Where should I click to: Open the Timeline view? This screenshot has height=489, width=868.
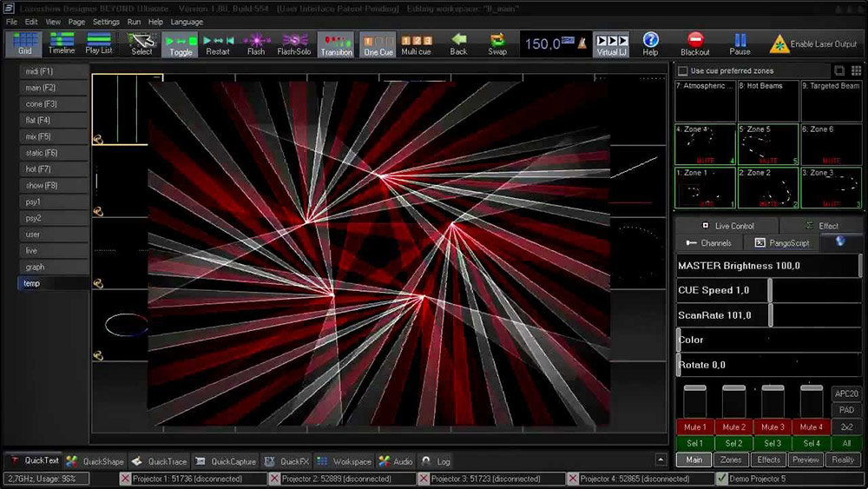click(x=62, y=43)
